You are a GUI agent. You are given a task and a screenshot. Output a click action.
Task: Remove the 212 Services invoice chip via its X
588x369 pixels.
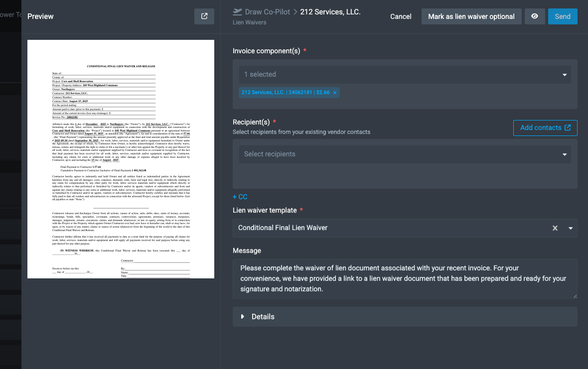tap(334, 92)
